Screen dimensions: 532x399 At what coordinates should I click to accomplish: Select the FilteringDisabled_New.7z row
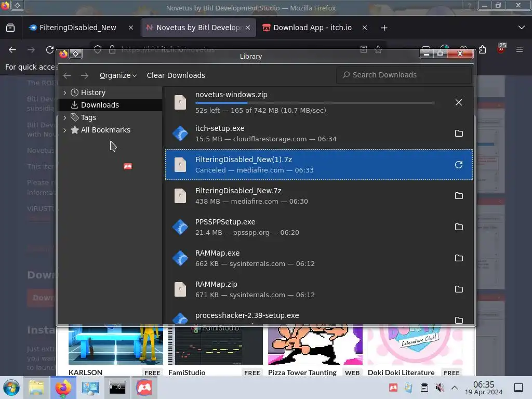click(319, 196)
